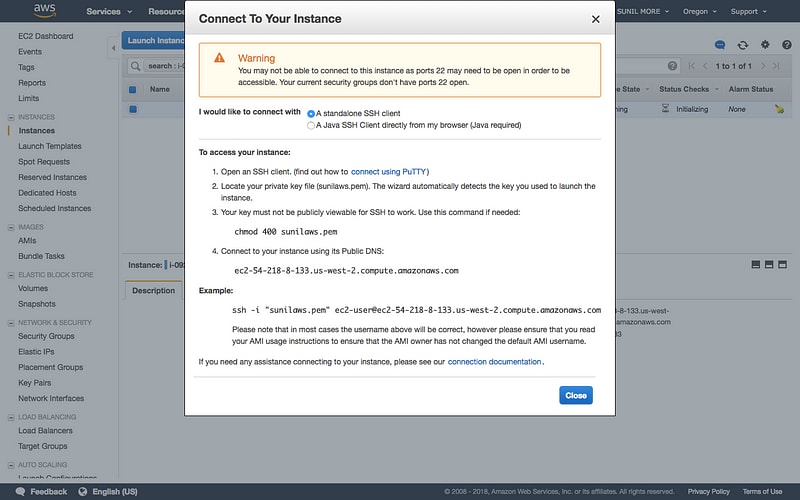This screenshot has width=800, height=500.
Task: Select the split details pane layout icon
Action: pyautogui.click(x=769, y=264)
